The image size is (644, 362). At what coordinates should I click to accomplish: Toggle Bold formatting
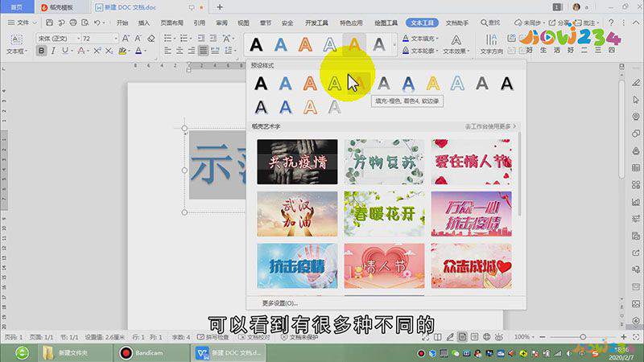[x=41, y=51]
